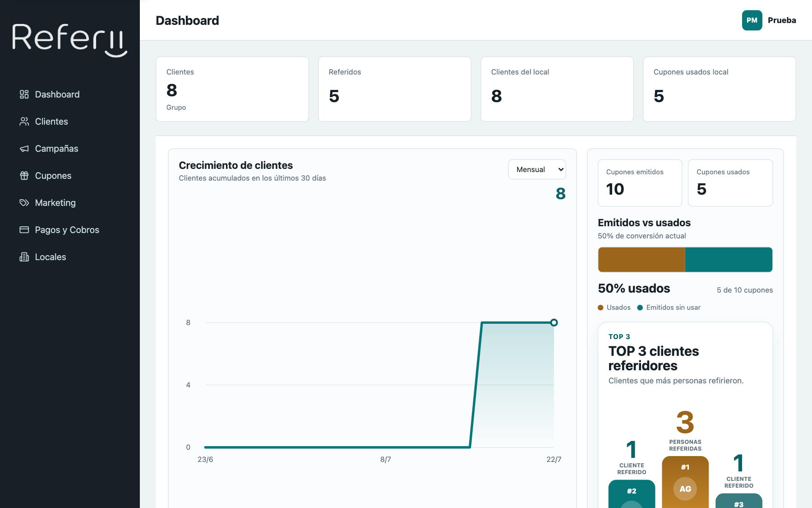Viewport: 812px width, 508px height.
Task: Click the 'Crecimiento de clientes' heading
Action: point(236,165)
